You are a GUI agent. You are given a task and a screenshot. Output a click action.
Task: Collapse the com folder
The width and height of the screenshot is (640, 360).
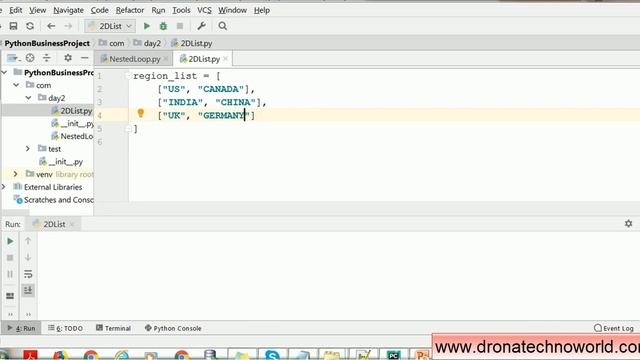[x=16, y=85]
